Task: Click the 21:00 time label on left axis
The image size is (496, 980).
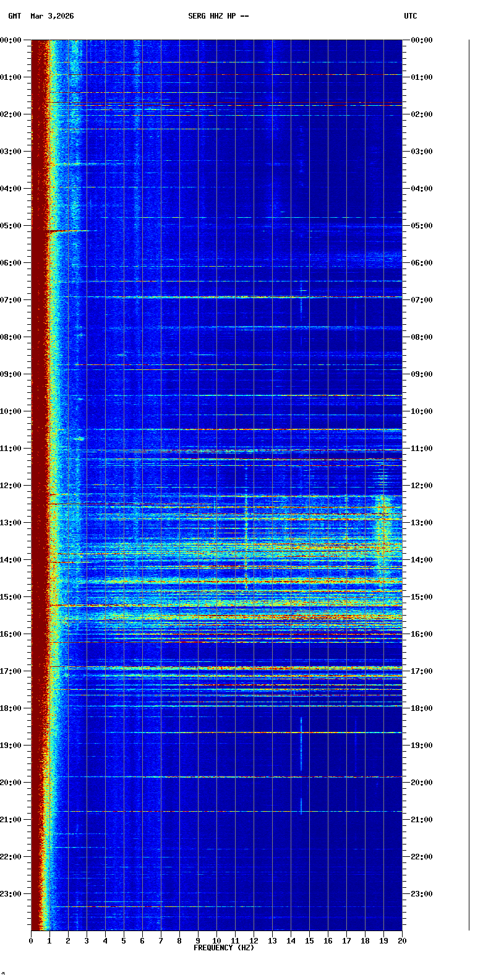Action: (x=11, y=820)
